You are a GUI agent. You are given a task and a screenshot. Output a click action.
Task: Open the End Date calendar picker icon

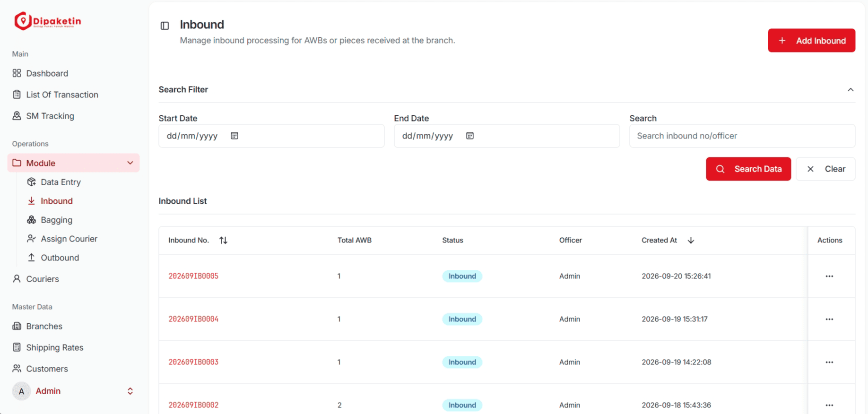pos(470,136)
